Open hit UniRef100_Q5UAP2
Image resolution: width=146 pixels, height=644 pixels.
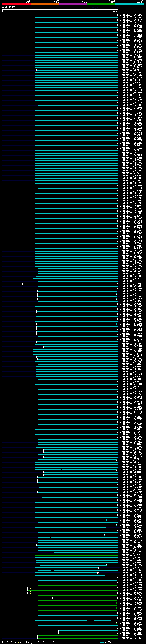coord(131,273)
